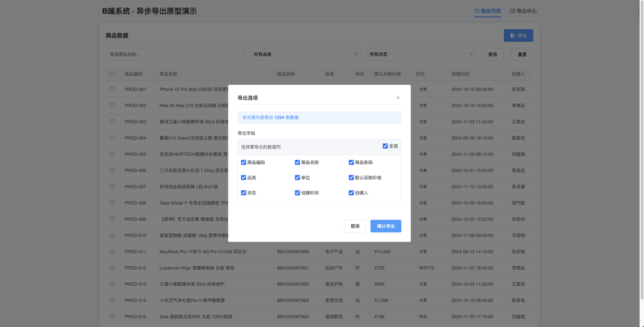Click the checklist icon beside 导出中心
Screen dimensions: 644x327
[x=512, y=11]
